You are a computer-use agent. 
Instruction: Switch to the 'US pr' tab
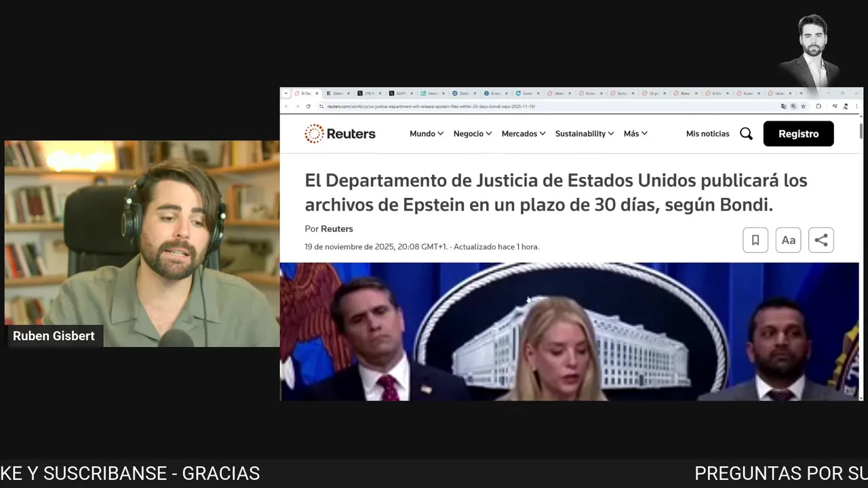654,94
